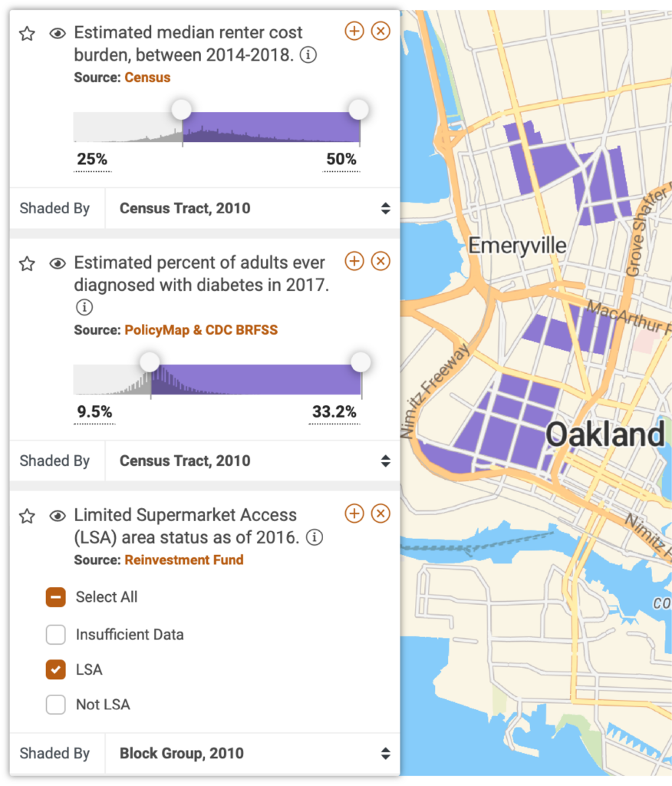This screenshot has width=672, height=786.
Task: Follow the PolicyMap & CDC BRFSS link
Action: [x=201, y=330]
